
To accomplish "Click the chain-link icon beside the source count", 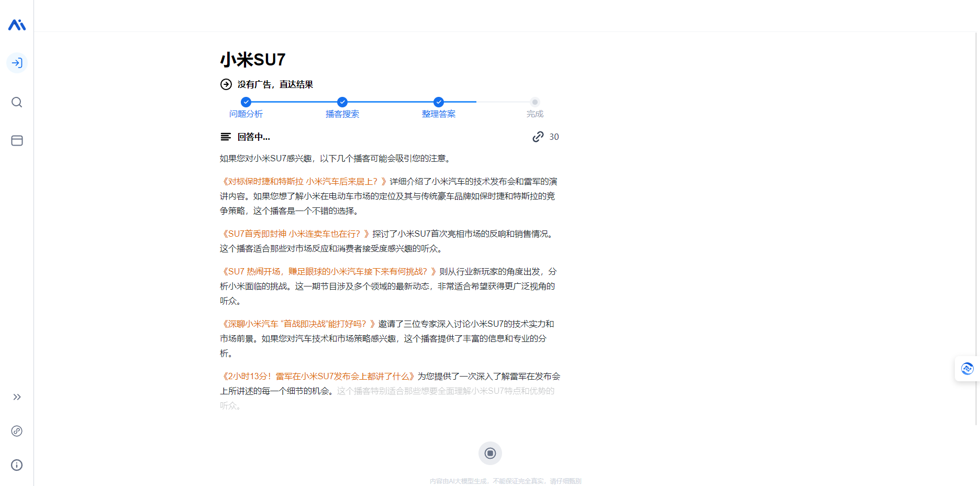I will point(537,137).
